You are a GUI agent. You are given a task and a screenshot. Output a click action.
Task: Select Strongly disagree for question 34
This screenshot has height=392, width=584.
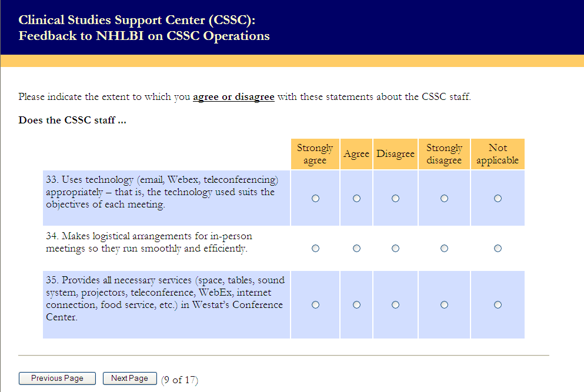(444, 249)
